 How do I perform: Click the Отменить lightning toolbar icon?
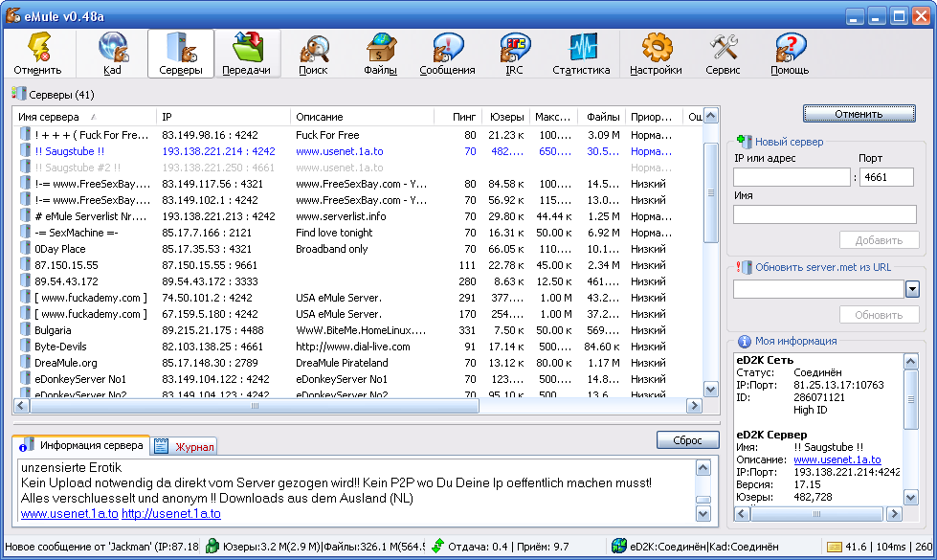37,54
